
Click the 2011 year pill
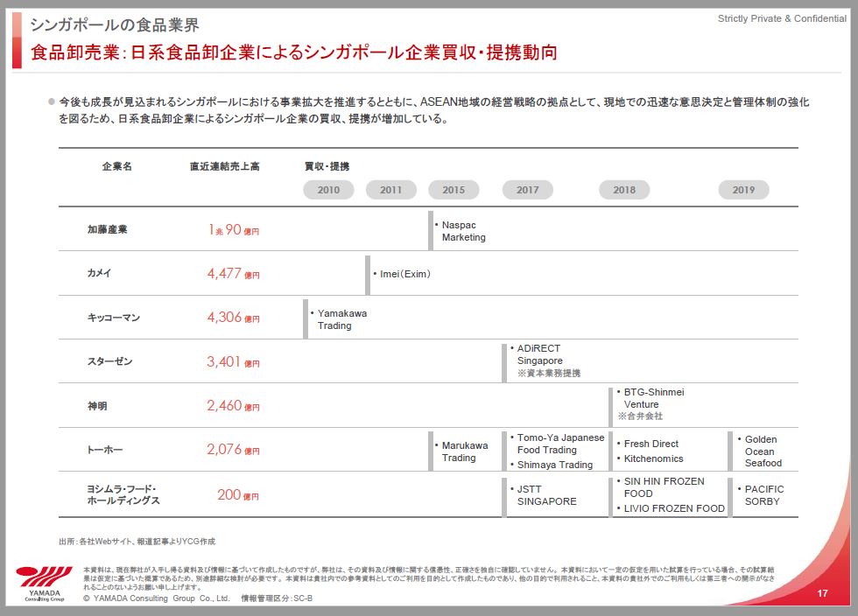(x=390, y=190)
